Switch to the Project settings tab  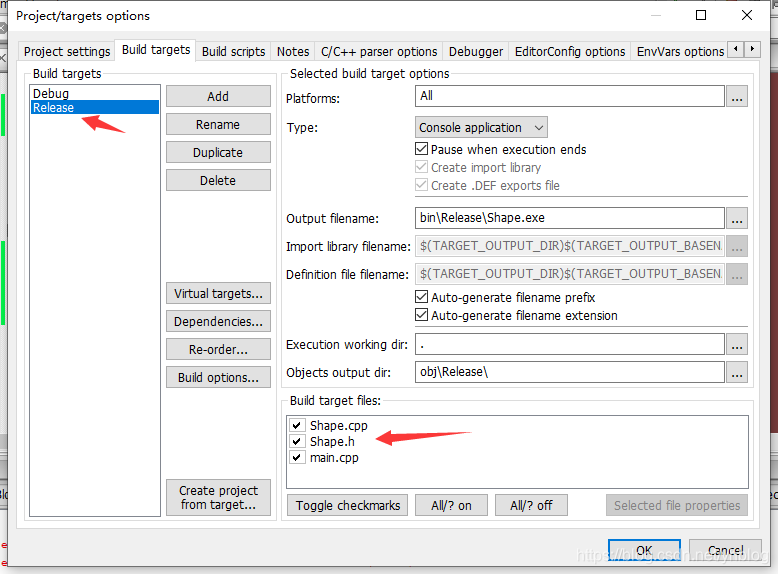(x=67, y=52)
